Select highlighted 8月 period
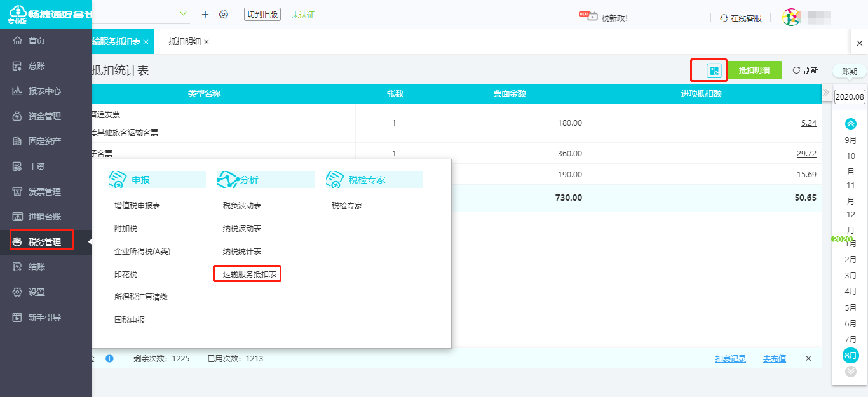 pos(851,355)
